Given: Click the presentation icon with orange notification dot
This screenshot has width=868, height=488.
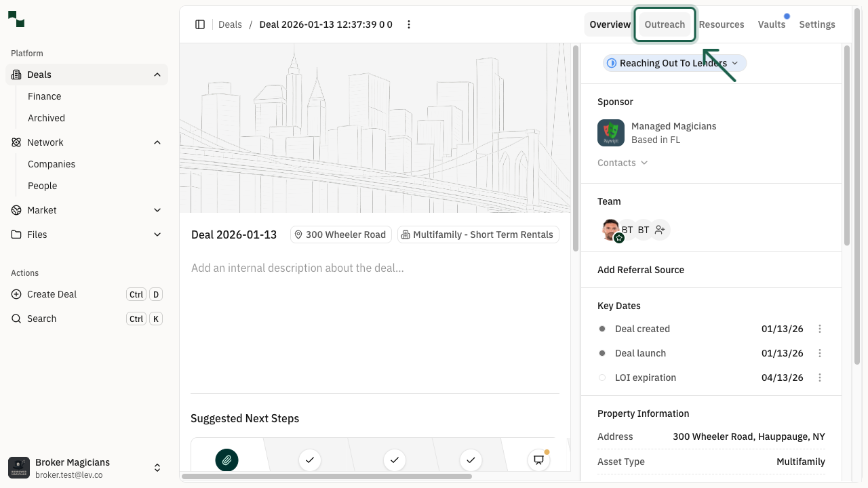Looking at the screenshot, I should coord(538,460).
